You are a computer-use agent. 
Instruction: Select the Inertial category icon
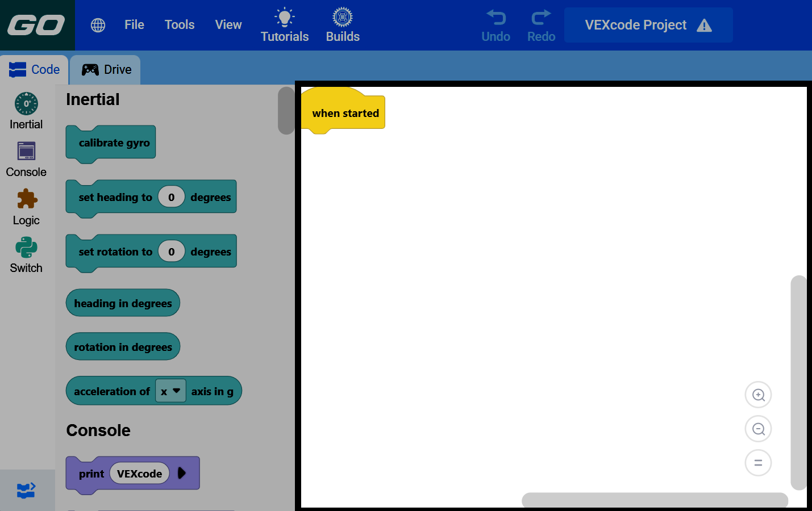tap(26, 104)
